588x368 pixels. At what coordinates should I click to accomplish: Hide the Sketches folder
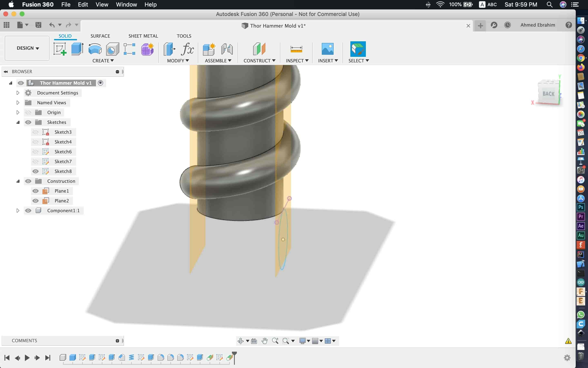(x=28, y=122)
